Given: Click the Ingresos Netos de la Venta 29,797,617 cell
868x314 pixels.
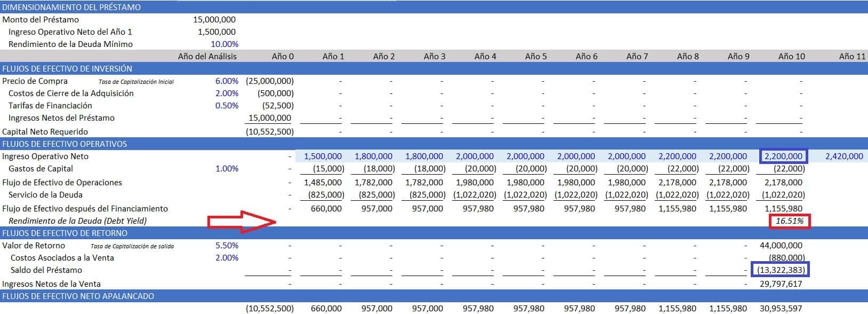Looking at the screenshot, I should pos(781,284).
